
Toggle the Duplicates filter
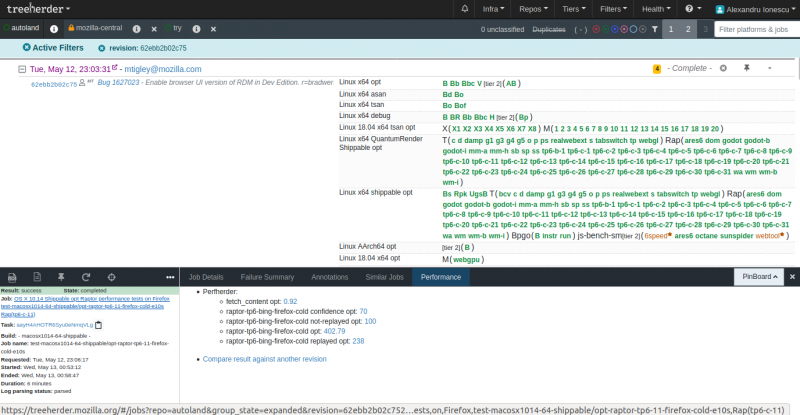(x=548, y=30)
